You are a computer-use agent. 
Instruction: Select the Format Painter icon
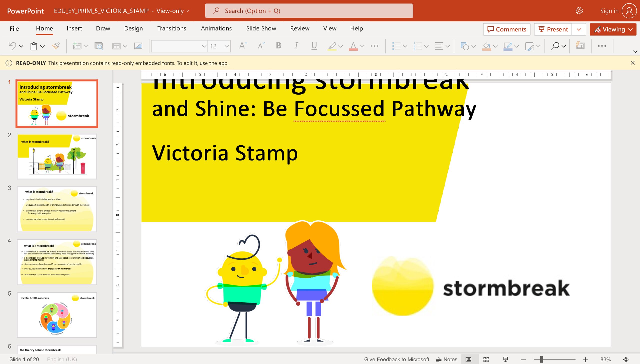[x=55, y=46]
